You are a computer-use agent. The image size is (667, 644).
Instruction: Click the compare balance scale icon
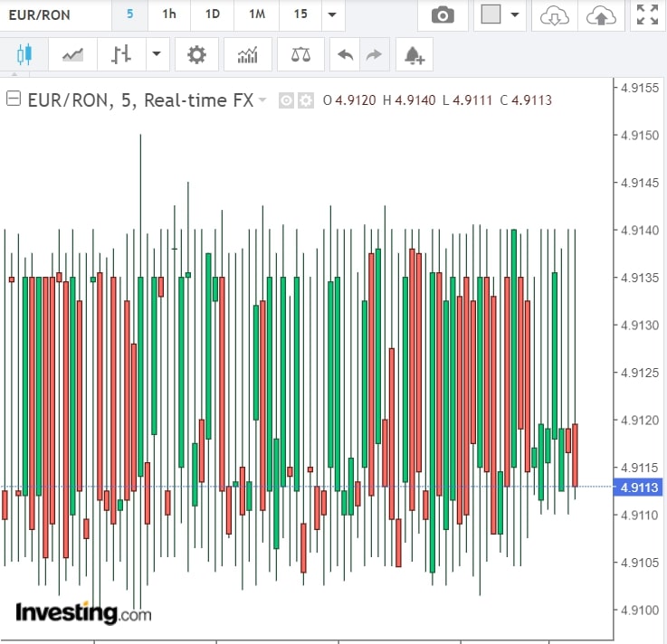[x=300, y=55]
